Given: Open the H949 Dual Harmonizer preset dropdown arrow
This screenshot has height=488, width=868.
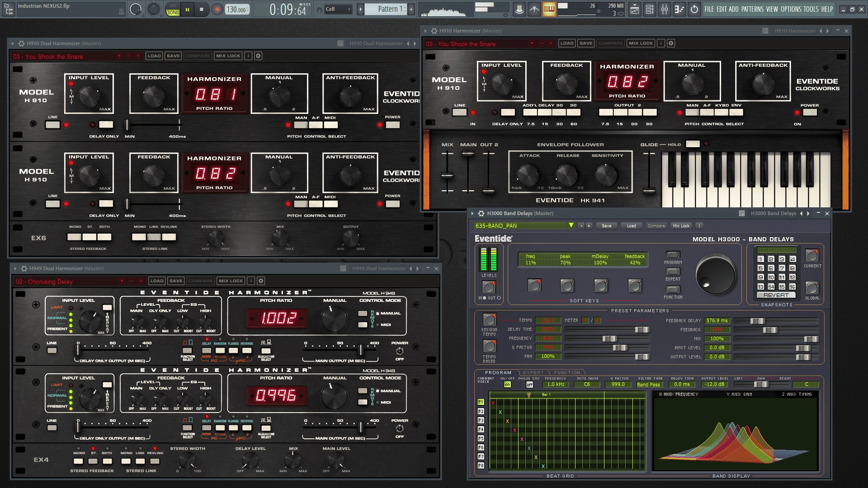Looking at the screenshot, I should click(x=122, y=281).
